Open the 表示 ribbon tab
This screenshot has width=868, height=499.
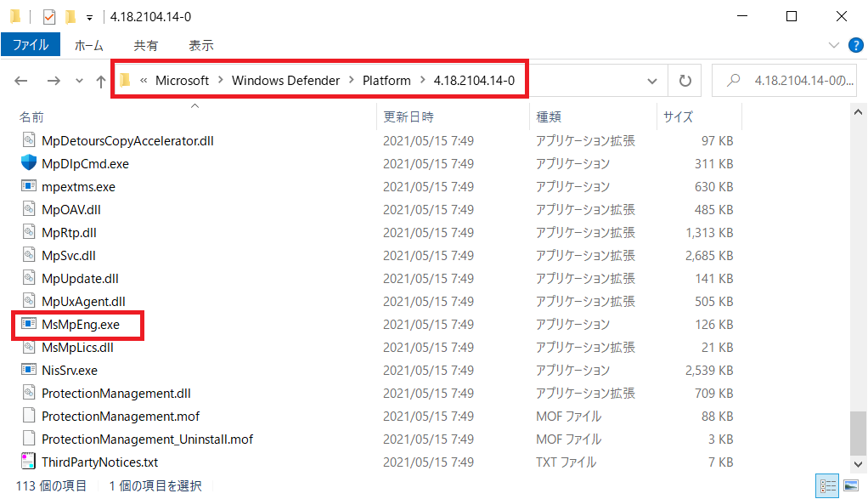tap(201, 45)
